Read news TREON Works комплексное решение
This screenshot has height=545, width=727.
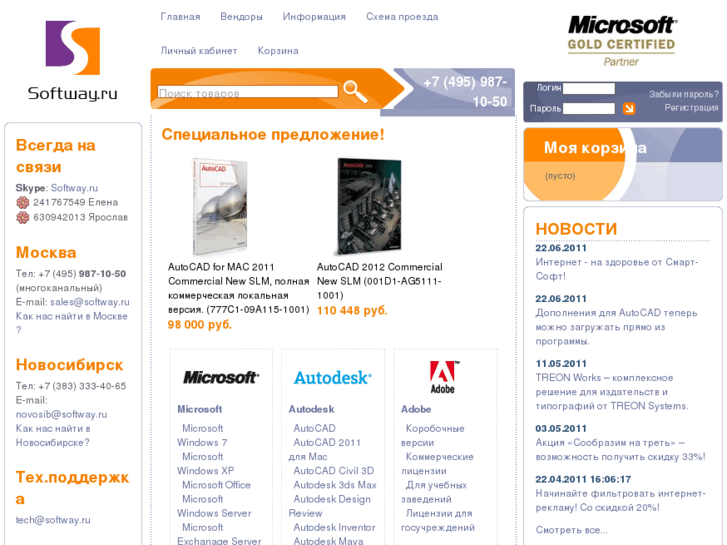612,392
